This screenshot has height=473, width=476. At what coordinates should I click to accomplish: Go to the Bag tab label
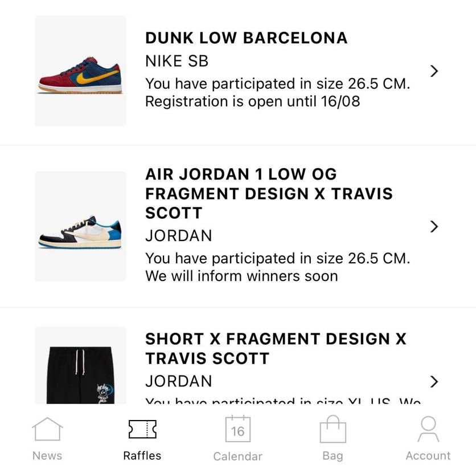tap(333, 456)
